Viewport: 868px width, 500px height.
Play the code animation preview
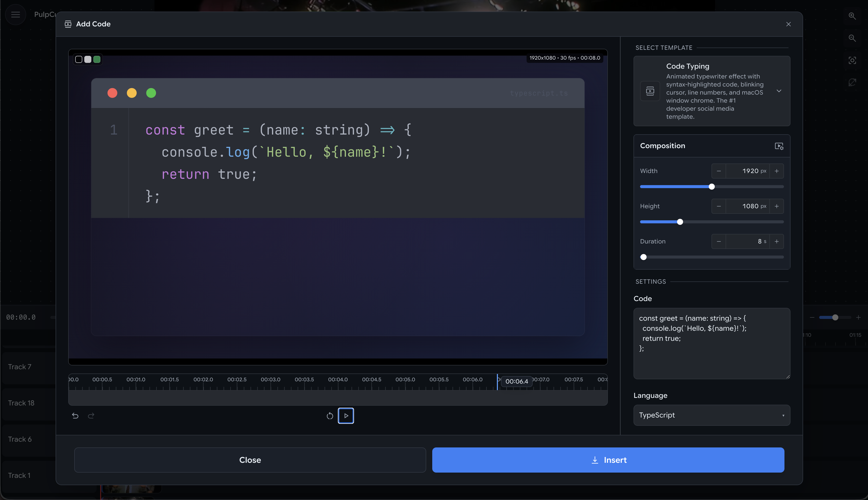(345, 416)
